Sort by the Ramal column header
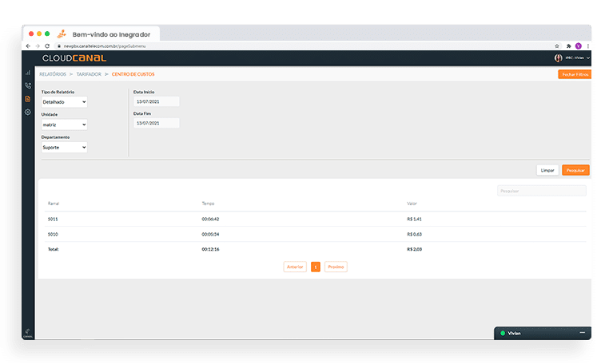This screenshot has height=364, width=613. (54, 204)
